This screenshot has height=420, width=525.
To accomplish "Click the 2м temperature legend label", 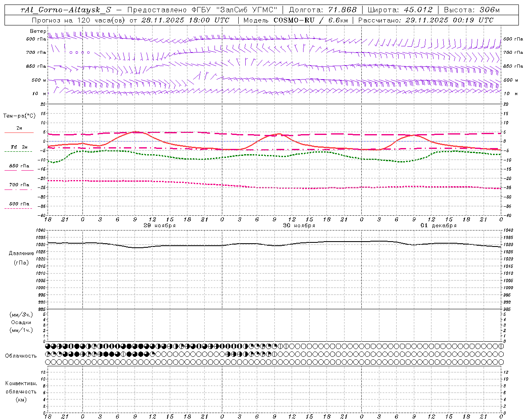I will point(19,128).
